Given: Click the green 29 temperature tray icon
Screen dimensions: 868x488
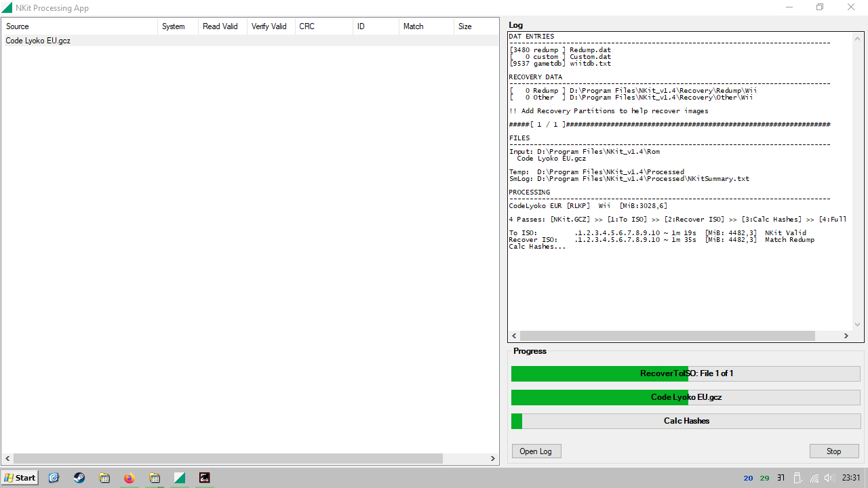Looking at the screenshot, I should 764,478.
